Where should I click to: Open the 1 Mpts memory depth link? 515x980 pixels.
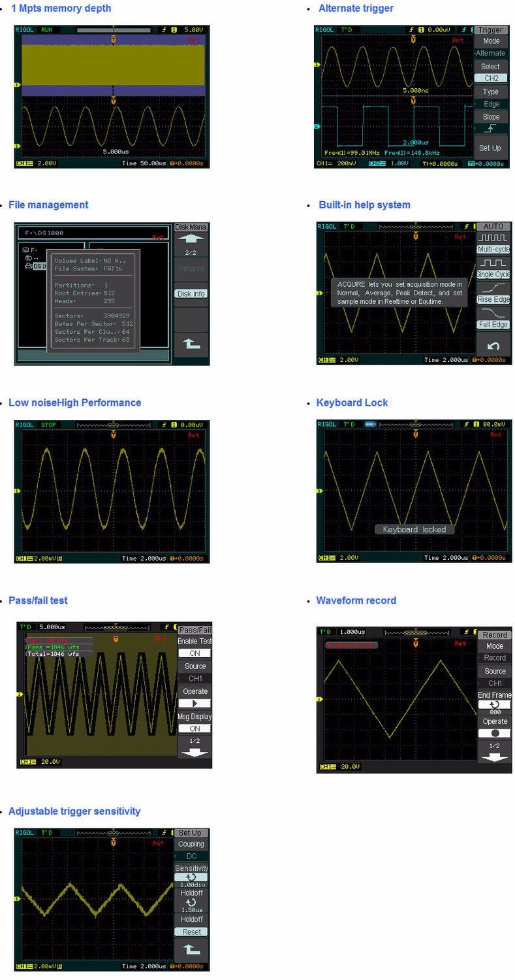(61, 8)
